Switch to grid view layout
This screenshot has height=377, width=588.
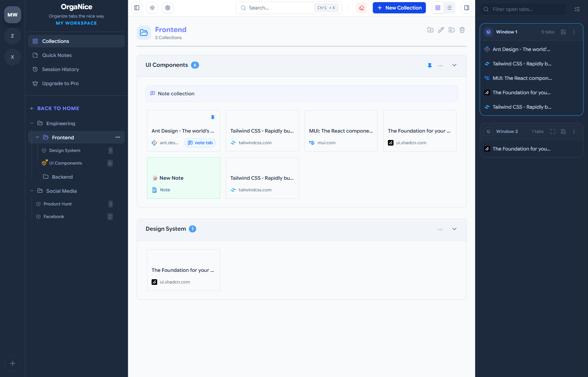click(x=437, y=7)
